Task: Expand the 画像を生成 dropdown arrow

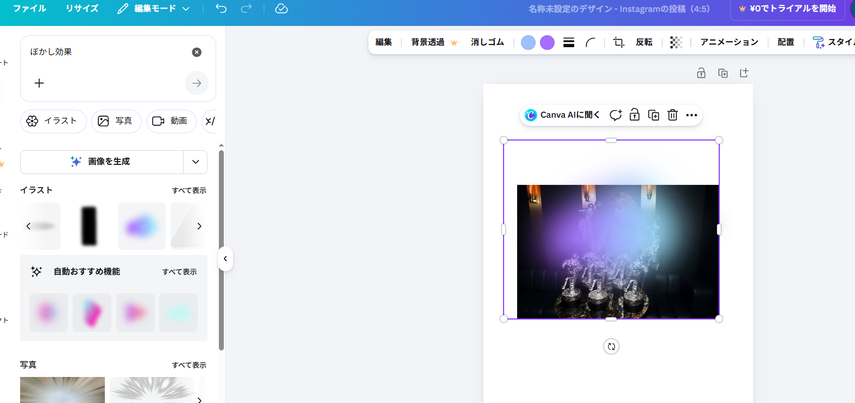Action: pos(195,162)
